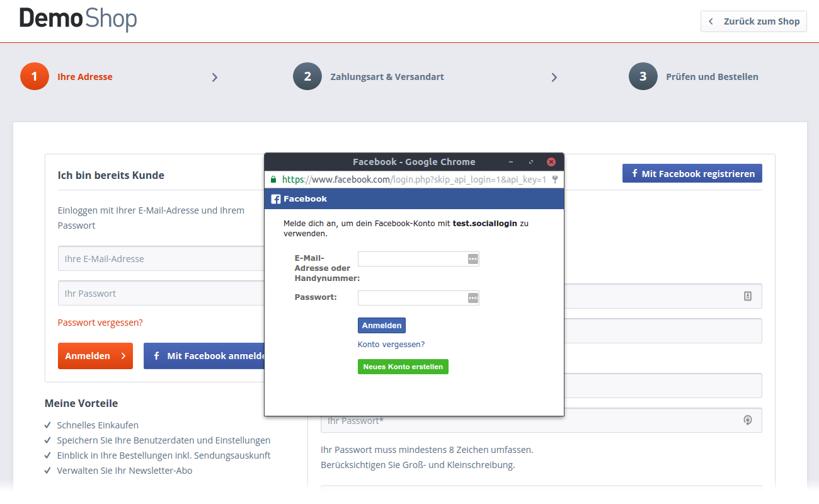The height and width of the screenshot is (504, 819).
Task: Click chevron after 'Zahlungsart & Versandart' step
Action: point(554,77)
